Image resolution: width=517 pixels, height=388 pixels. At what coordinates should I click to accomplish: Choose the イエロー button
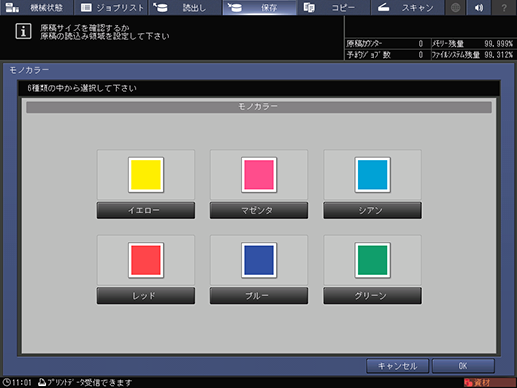[146, 210]
